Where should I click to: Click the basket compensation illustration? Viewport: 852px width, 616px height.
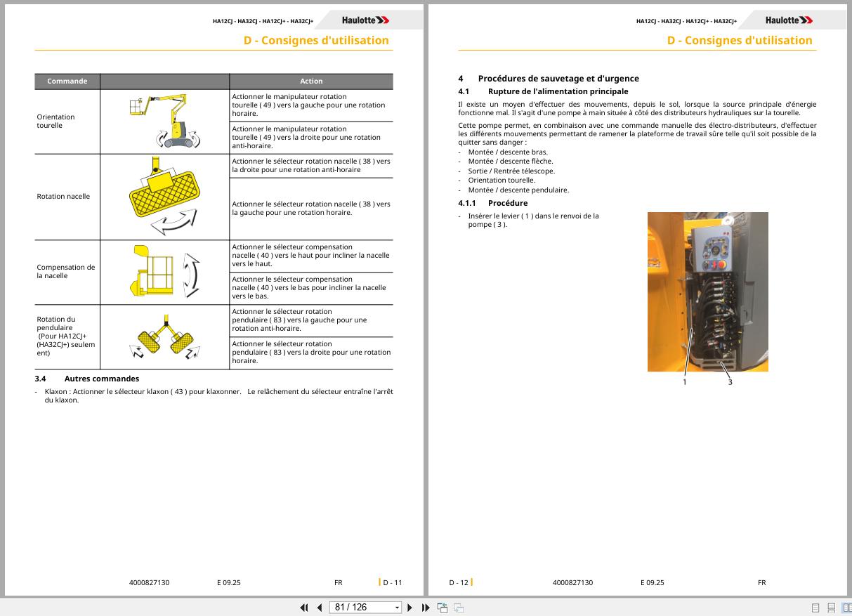pos(164,270)
